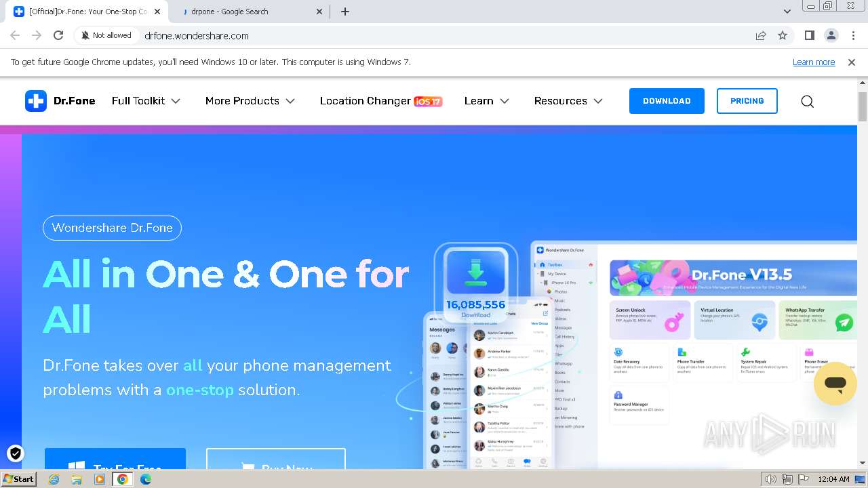Bookmark this page with the star
Viewport: 868px width, 488px height.
(783, 35)
